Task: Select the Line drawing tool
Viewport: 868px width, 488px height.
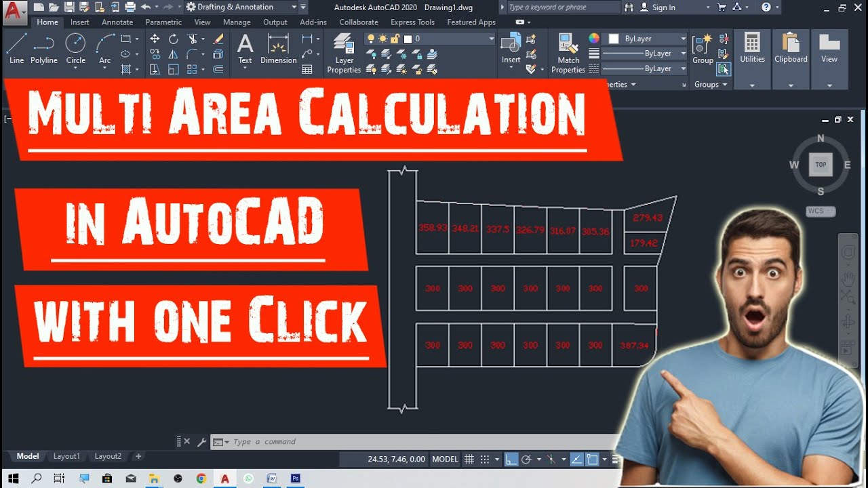Action: tap(16, 49)
